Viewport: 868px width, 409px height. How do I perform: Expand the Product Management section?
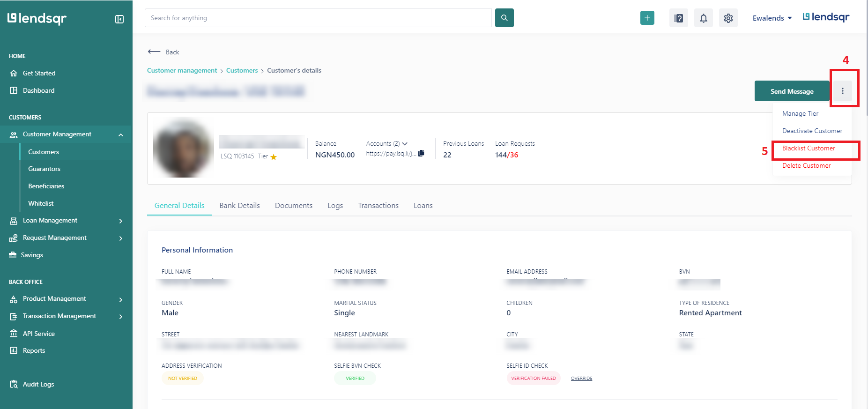tap(121, 299)
